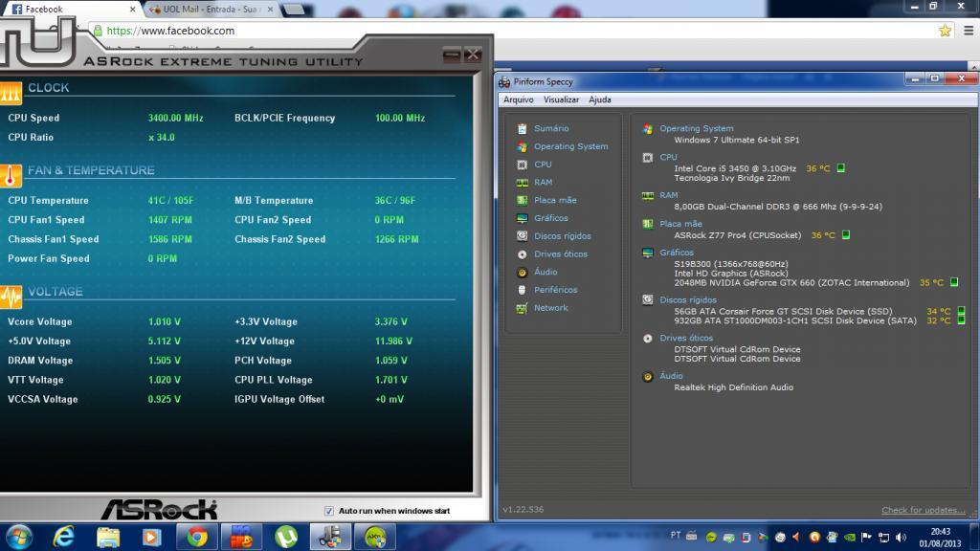Image resolution: width=980 pixels, height=551 pixels.
Task: Click the CPU Ratio value x 34.0
Action: click(x=161, y=138)
